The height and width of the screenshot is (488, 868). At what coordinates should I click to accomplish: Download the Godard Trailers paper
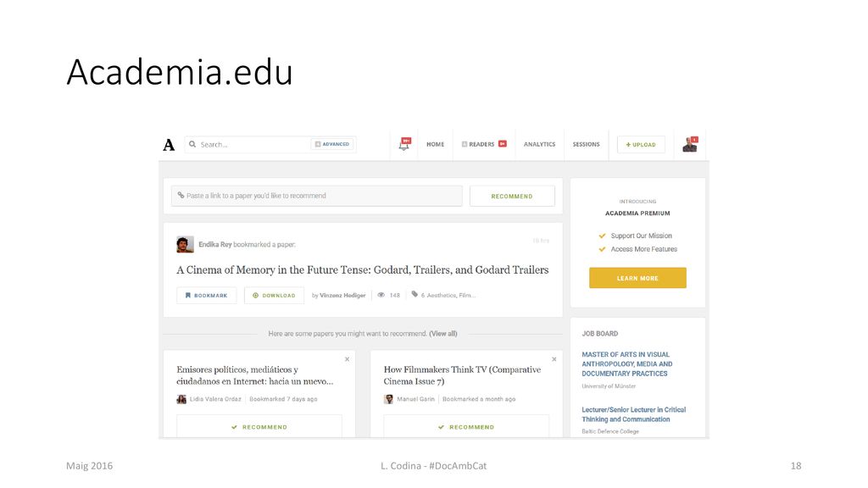[274, 296]
